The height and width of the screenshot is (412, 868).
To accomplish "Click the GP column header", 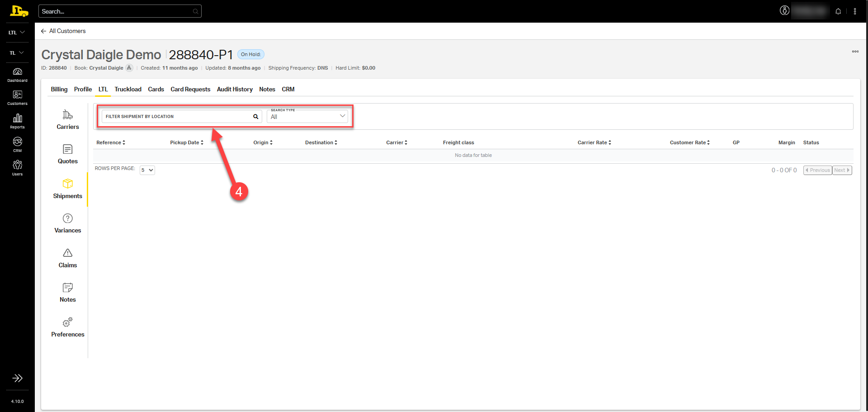I will [736, 142].
